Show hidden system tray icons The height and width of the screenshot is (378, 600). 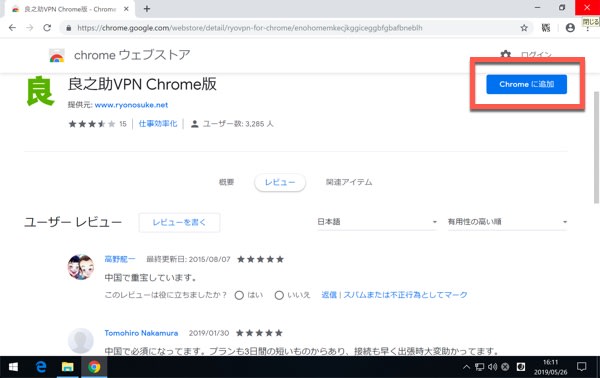click(x=466, y=367)
